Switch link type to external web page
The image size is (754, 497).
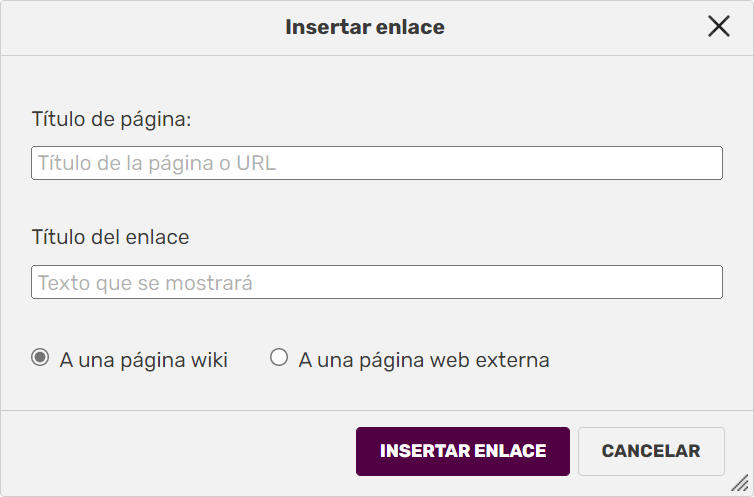279,358
